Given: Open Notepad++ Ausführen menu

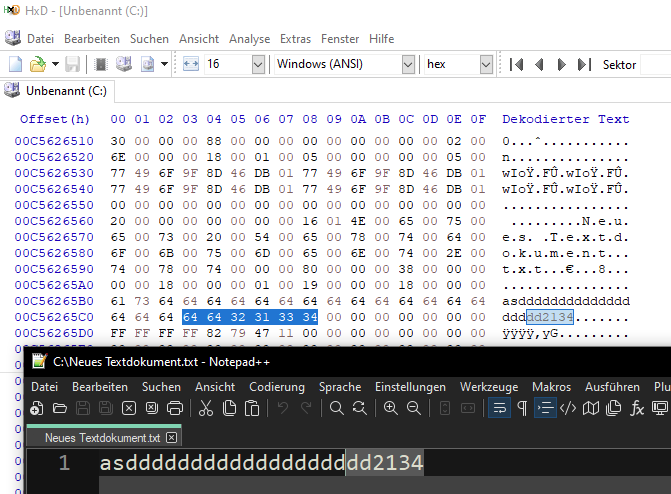Looking at the screenshot, I should 612,387.
